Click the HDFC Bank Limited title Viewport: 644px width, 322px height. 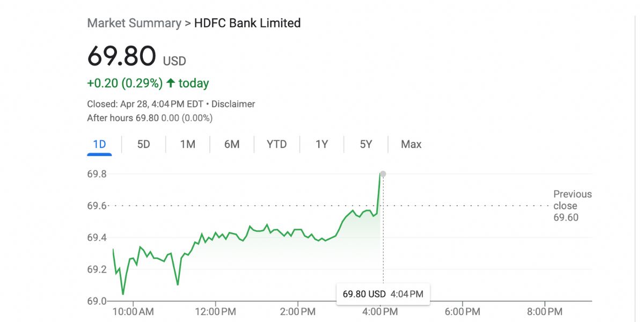(247, 23)
